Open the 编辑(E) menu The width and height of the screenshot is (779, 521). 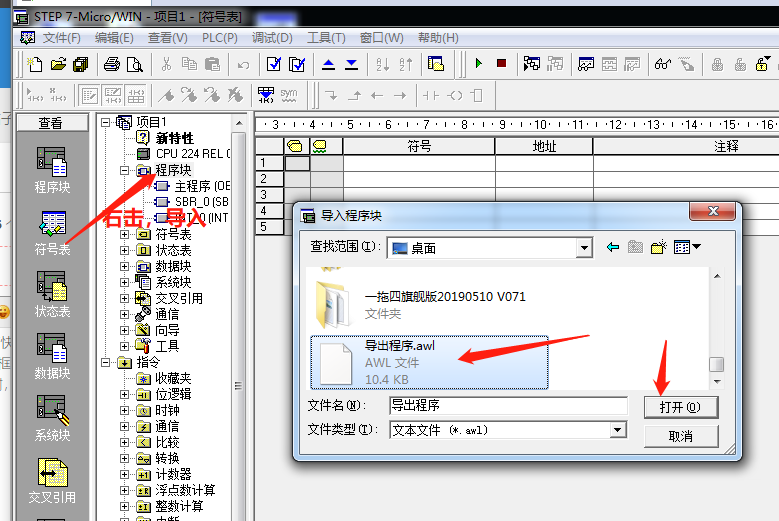tap(114, 38)
